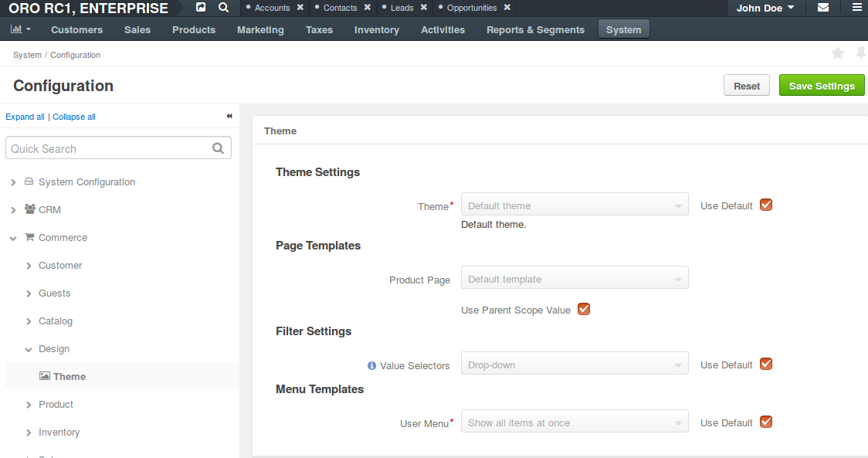Open the hamburger menu icon
868x458 pixels.
[857, 8]
